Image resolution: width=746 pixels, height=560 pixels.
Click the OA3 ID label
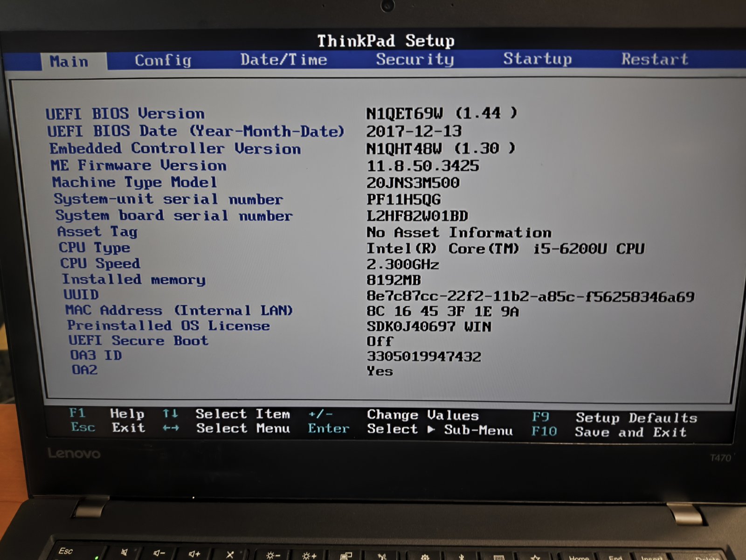point(96,355)
